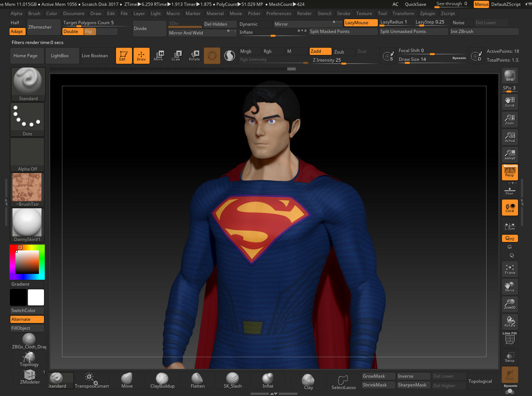Click the Gizmo 3D icon

point(212,56)
